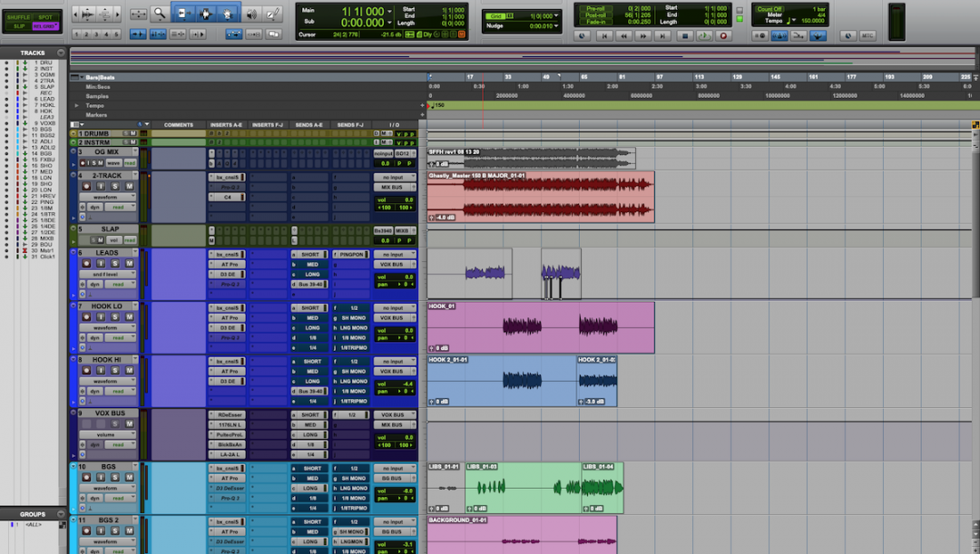
Task: Start playback with the Play button
Action: pyautogui.click(x=704, y=36)
